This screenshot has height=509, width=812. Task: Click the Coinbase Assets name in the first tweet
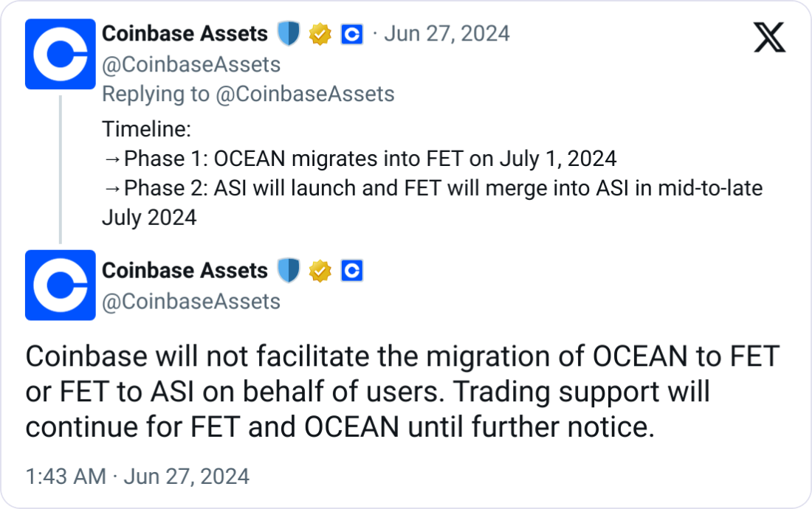click(x=185, y=34)
